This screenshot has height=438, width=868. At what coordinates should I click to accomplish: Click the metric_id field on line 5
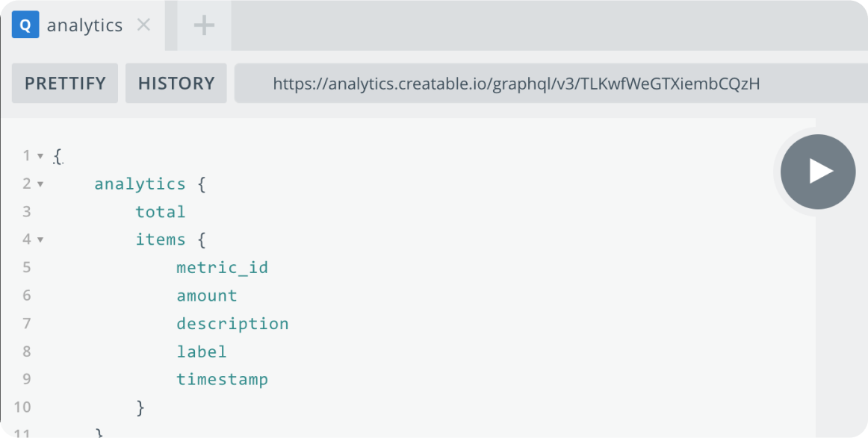tap(223, 268)
